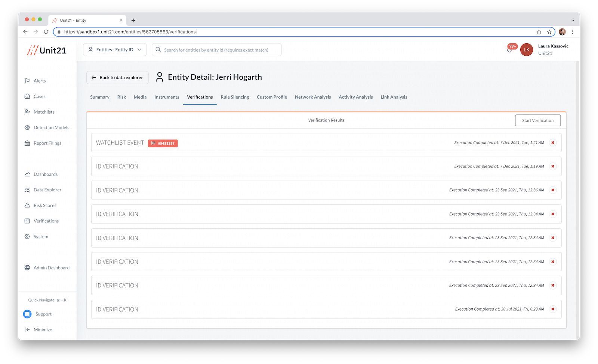This screenshot has height=364, width=598.
Task: Open the Link Analysis tab
Action: pyautogui.click(x=394, y=97)
